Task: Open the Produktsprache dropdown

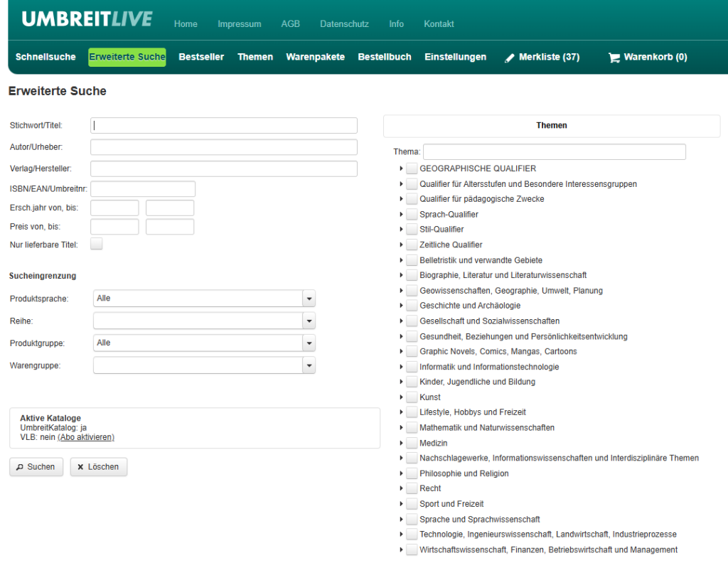Action: 309,299
